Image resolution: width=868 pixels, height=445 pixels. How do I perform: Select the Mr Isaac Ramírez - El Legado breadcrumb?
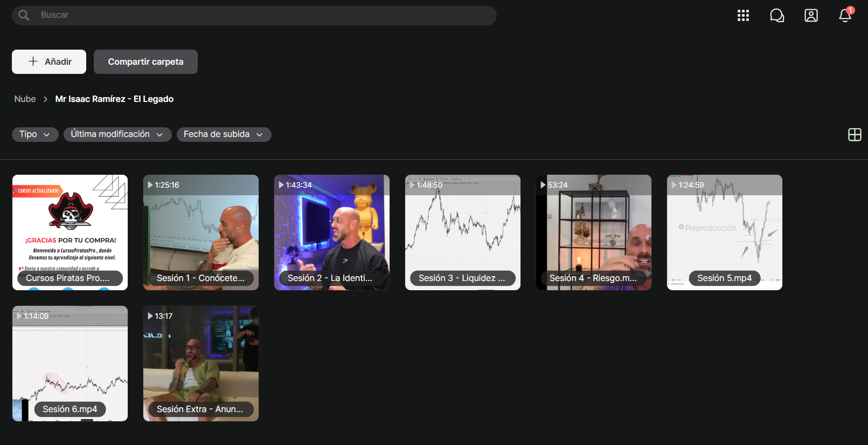pyautogui.click(x=114, y=99)
